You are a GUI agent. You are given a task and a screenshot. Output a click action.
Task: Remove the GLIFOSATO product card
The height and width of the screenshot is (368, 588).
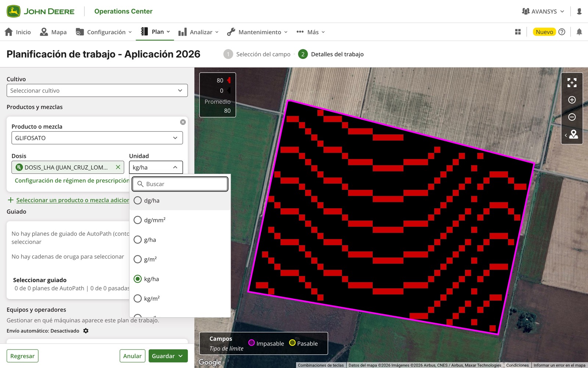[183, 122]
